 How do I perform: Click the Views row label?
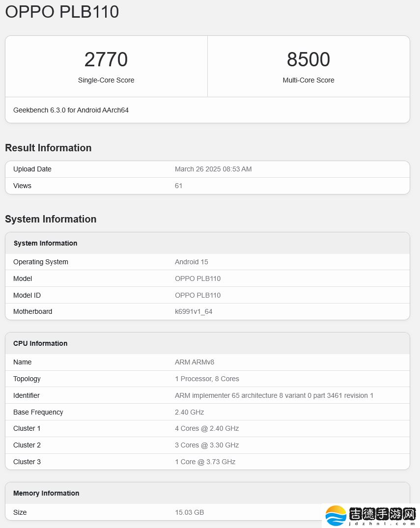tap(22, 186)
